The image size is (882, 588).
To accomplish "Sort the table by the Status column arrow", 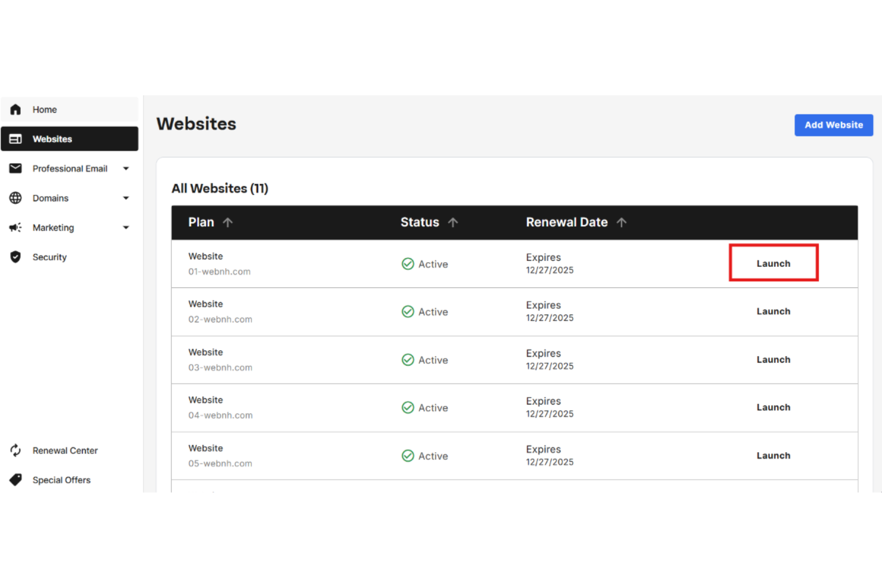I will coord(453,222).
